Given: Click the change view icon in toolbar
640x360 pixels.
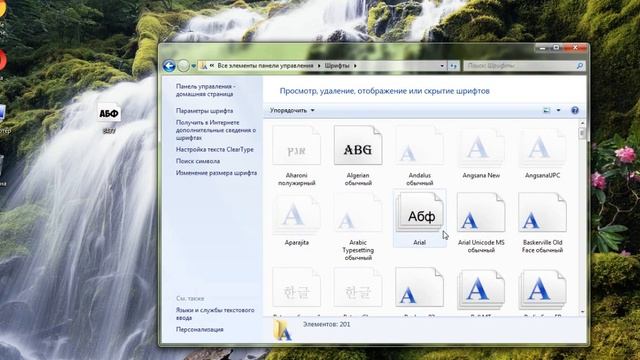Looking at the screenshot, I should [547, 110].
